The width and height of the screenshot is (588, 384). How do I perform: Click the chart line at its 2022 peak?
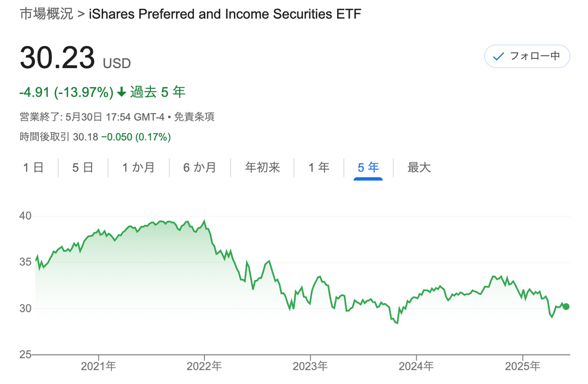point(204,221)
